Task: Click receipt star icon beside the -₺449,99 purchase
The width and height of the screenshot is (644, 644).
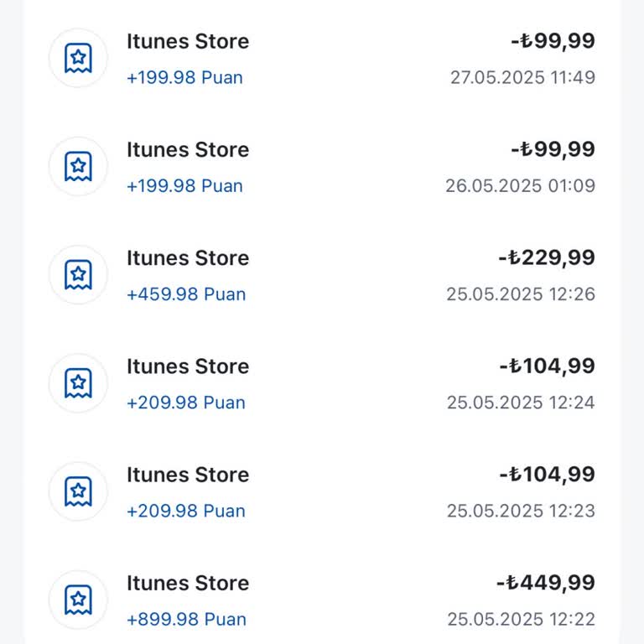Action: click(78, 599)
